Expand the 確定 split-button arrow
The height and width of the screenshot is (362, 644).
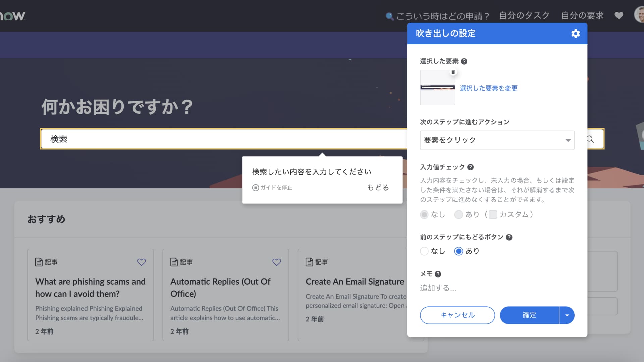pyautogui.click(x=567, y=315)
